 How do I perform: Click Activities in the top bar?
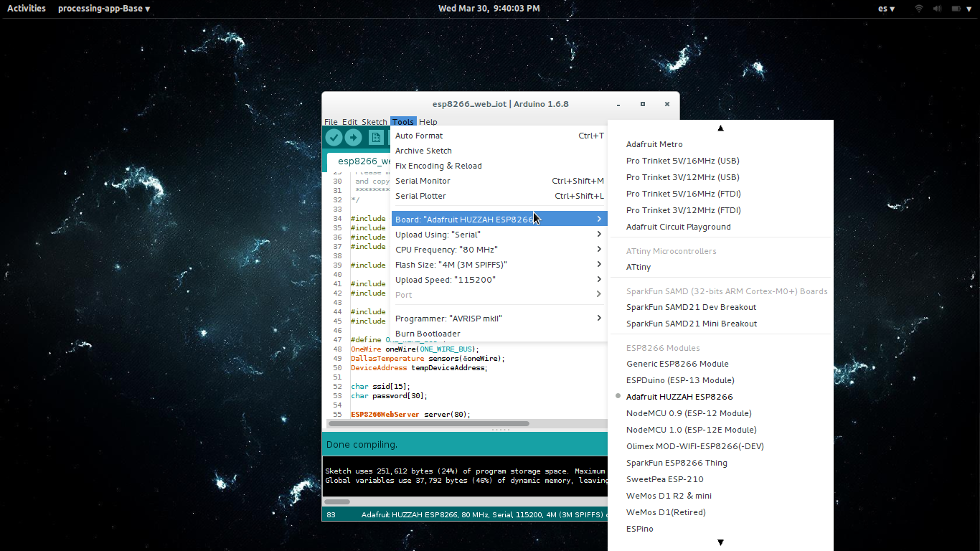(x=27, y=9)
